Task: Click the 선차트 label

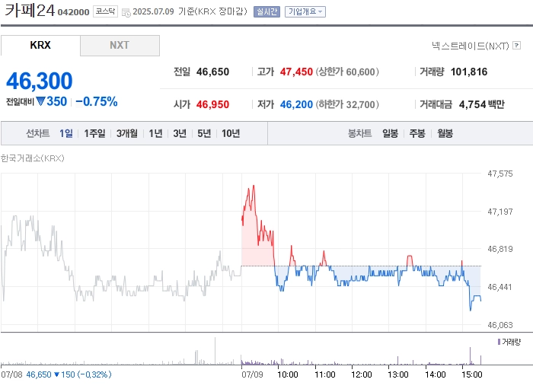Action: pos(38,133)
